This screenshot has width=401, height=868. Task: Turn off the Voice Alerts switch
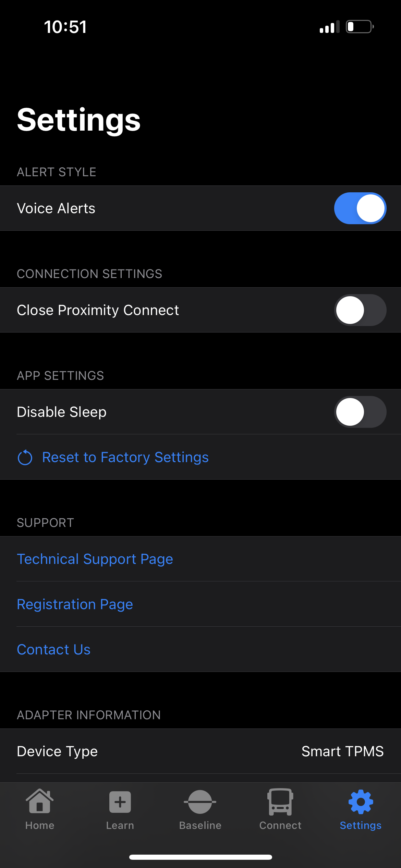(360, 208)
